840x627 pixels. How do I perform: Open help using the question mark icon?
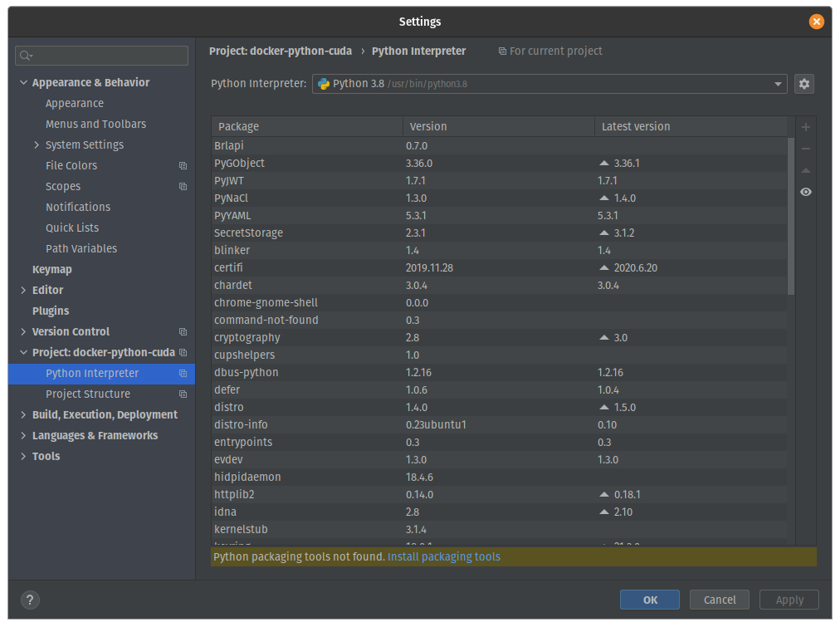click(30, 600)
